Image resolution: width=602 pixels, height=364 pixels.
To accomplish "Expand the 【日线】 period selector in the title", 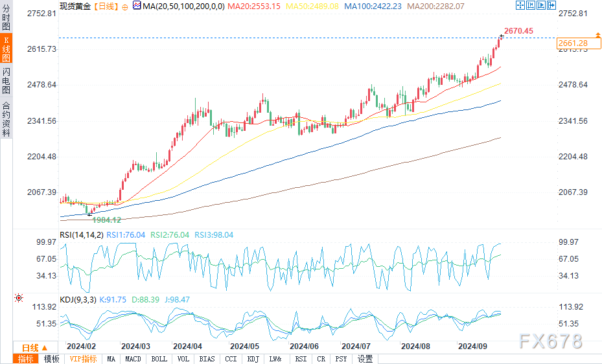I will tap(106, 5).
